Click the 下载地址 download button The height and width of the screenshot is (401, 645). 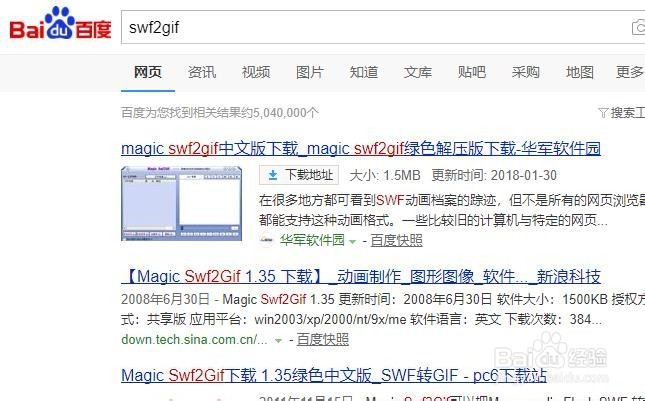point(299,176)
